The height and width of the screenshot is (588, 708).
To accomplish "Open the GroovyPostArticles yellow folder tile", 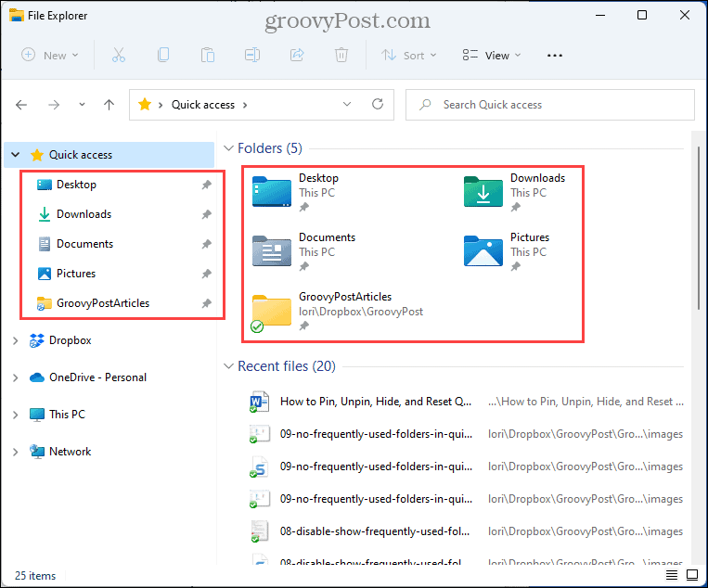I will point(337,312).
